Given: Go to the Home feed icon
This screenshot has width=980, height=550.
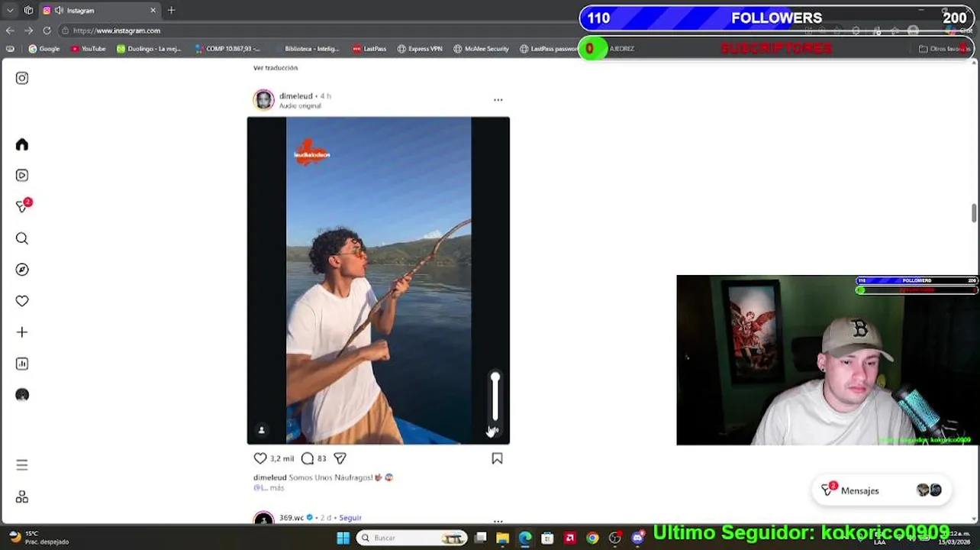Looking at the screenshot, I should pyautogui.click(x=22, y=144).
